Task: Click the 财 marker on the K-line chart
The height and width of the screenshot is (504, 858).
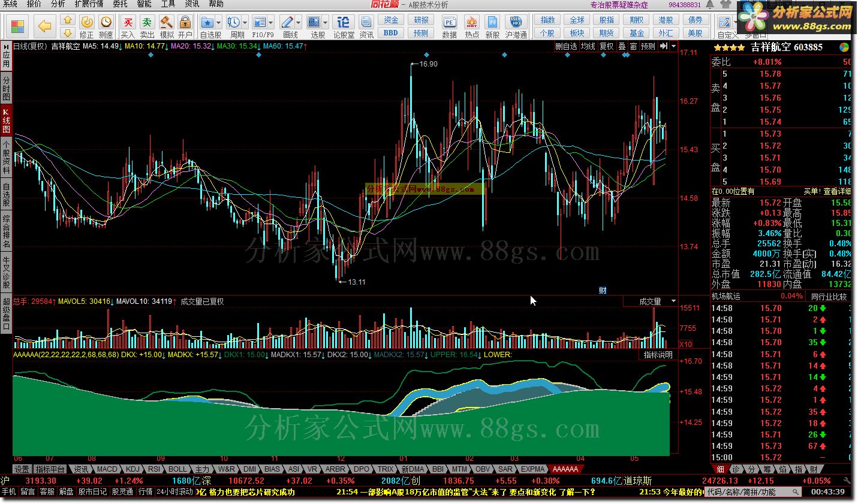Action: pyautogui.click(x=603, y=291)
